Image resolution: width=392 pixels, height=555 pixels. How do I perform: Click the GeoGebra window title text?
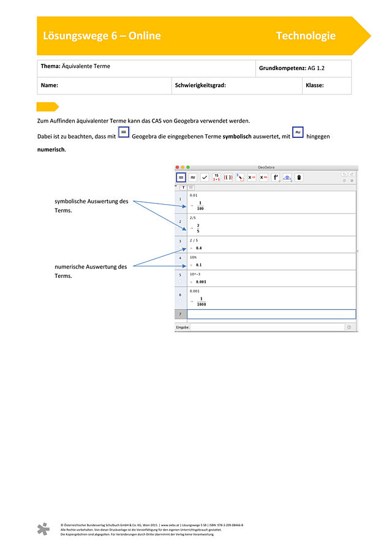click(266, 167)
